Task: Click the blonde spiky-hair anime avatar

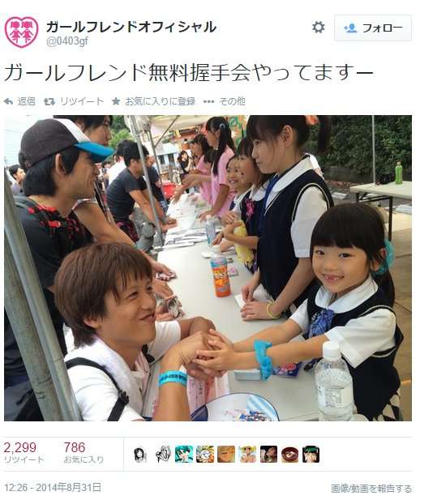Action: pyautogui.click(x=205, y=455)
